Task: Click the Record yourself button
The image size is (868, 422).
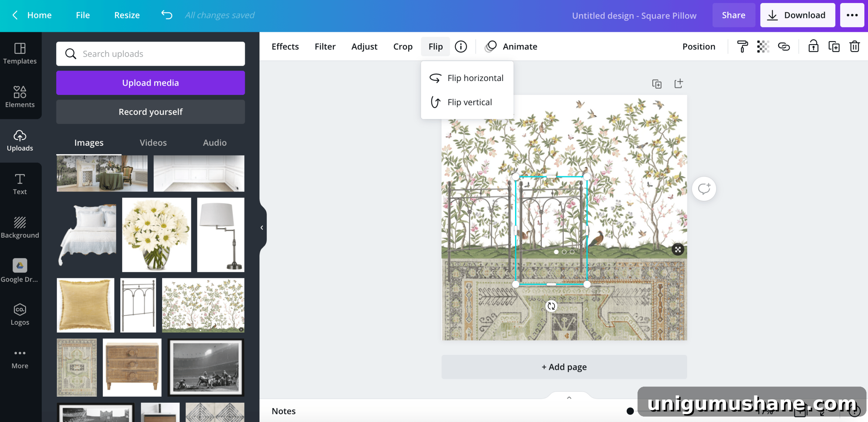Action: coord(151,112)
